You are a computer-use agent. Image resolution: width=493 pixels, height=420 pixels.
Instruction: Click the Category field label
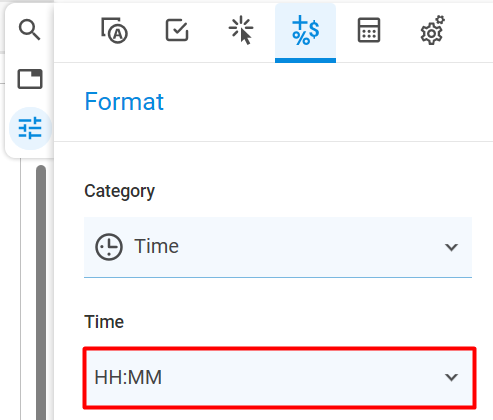(x=119, y=191)
